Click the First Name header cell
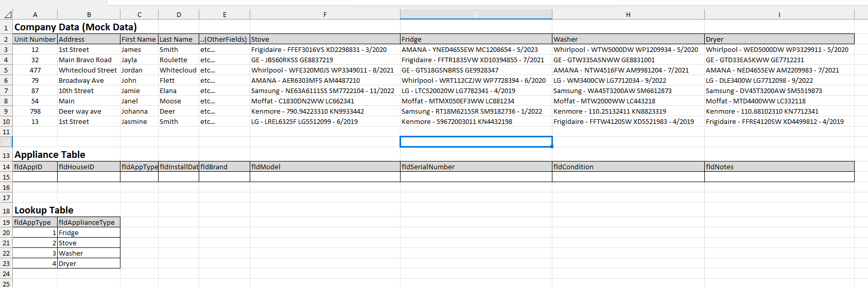 (x=139, y=39)
